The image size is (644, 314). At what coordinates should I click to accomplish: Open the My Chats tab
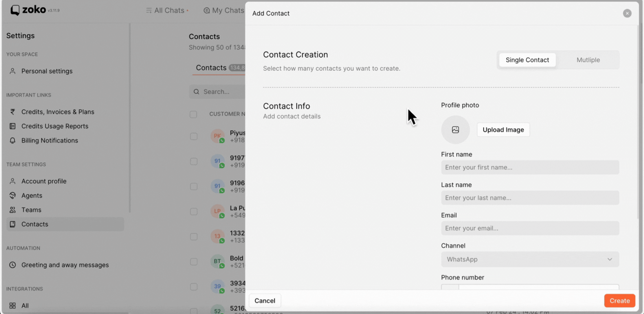pos(224,10)
